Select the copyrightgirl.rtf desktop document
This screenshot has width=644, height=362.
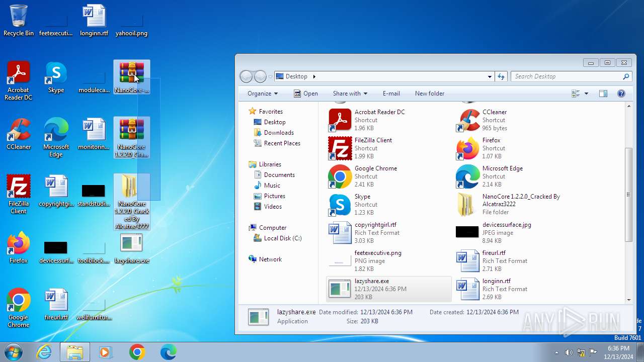[x=56, y=191]
